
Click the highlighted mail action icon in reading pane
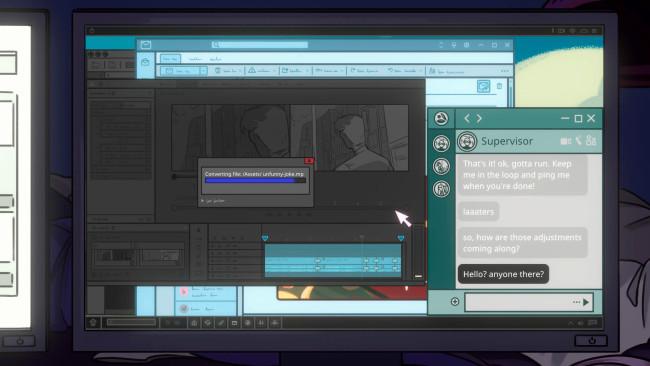click(x=483, y=86)
